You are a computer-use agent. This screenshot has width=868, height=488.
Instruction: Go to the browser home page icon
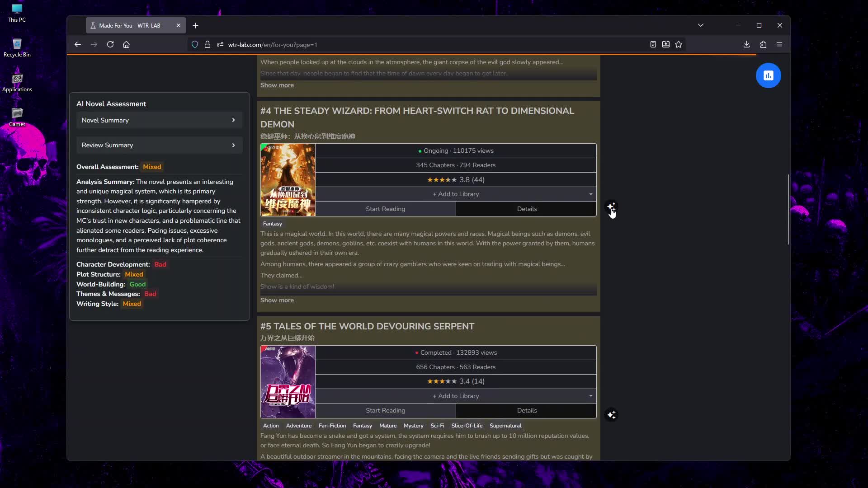[127, 44]
